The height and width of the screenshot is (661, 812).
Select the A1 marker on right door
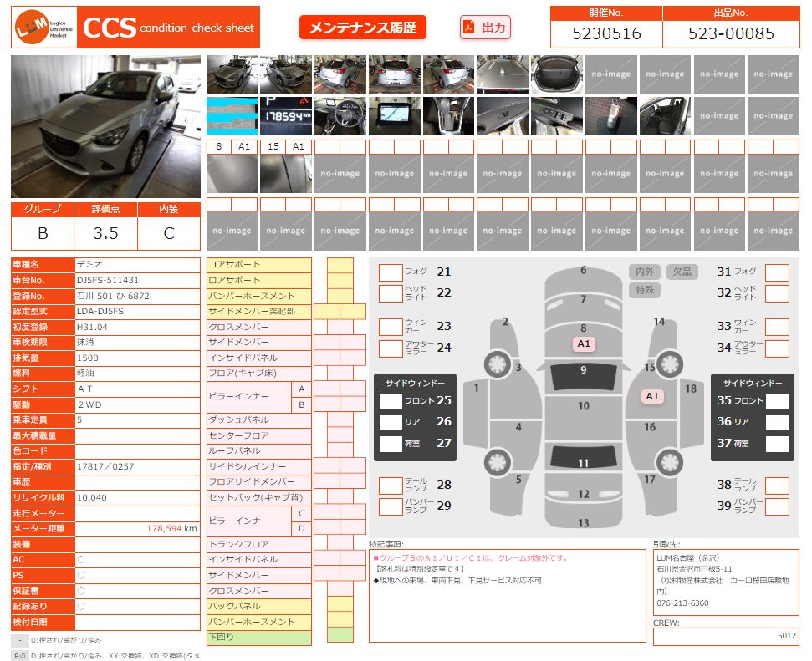click(652, 396)
